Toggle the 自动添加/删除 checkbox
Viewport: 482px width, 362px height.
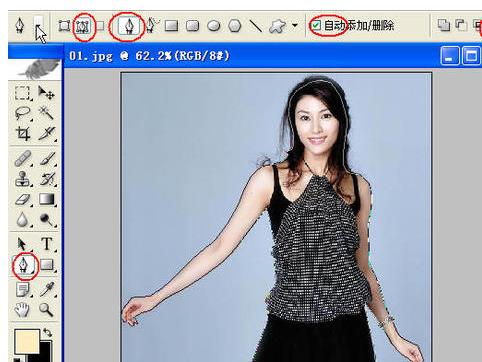(315, 25)
